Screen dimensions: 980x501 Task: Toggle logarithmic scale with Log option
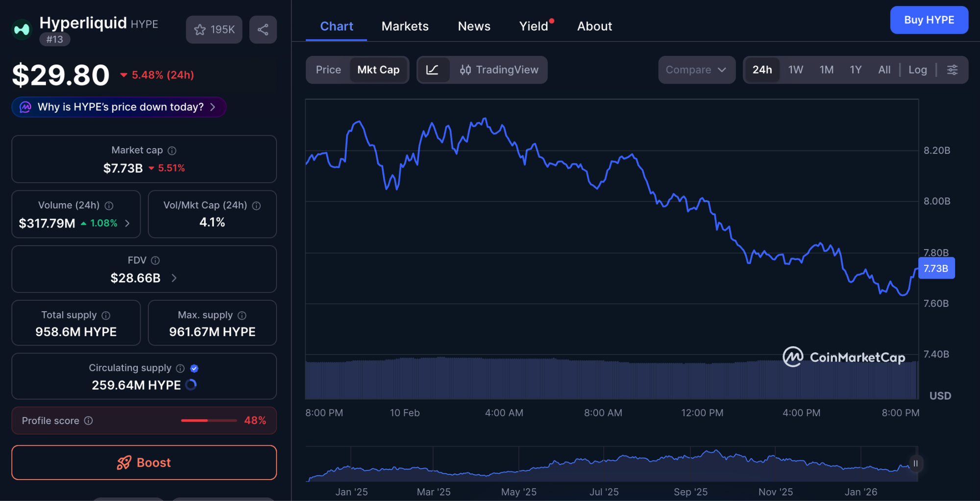pyautogui.click(x=918, y=70)
